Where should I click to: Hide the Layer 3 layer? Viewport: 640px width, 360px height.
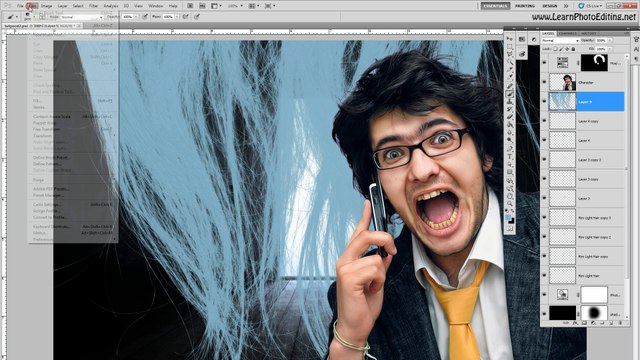point(544,198)
